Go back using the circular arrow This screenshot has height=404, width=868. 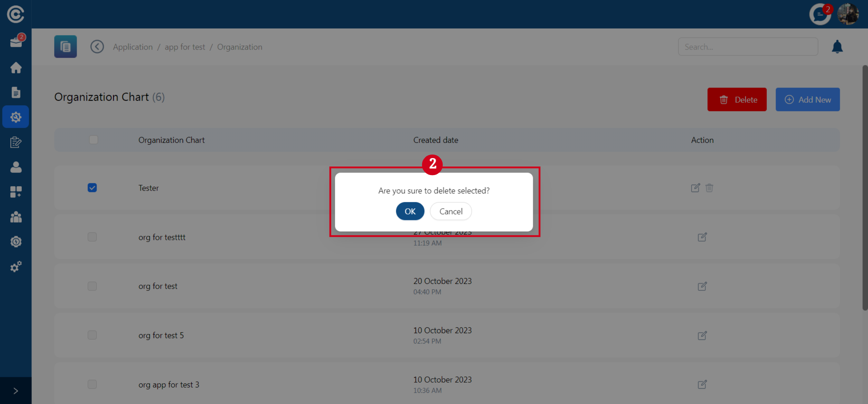tap(97, 47)
